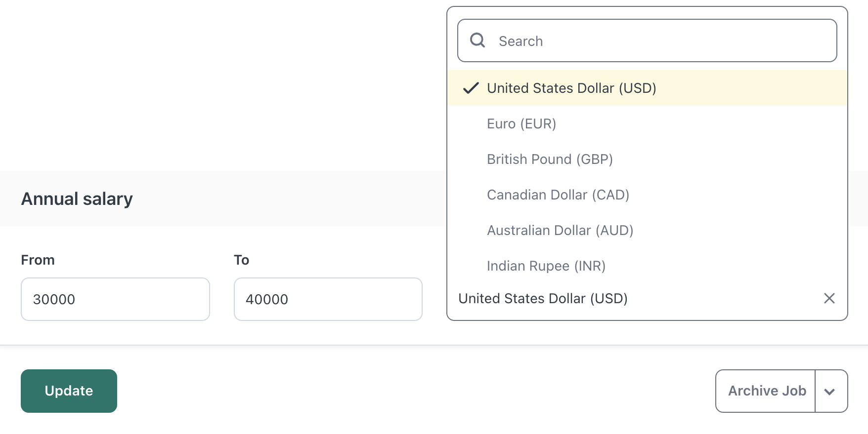Click the magnifier icon in the search box
Image resolution: width=868 pixels, height=434 pixels.
pyautogui.click(x=477, y=40)
